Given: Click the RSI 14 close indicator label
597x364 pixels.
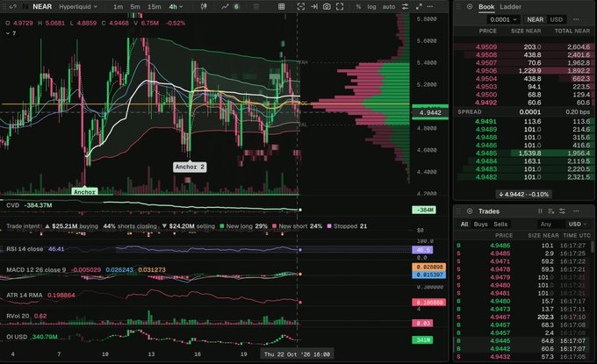Looking at the screenshot, I should point(25,249).
